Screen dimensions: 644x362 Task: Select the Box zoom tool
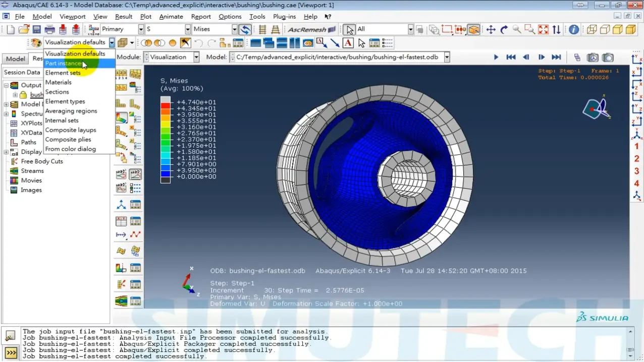(x=530, y=30)
